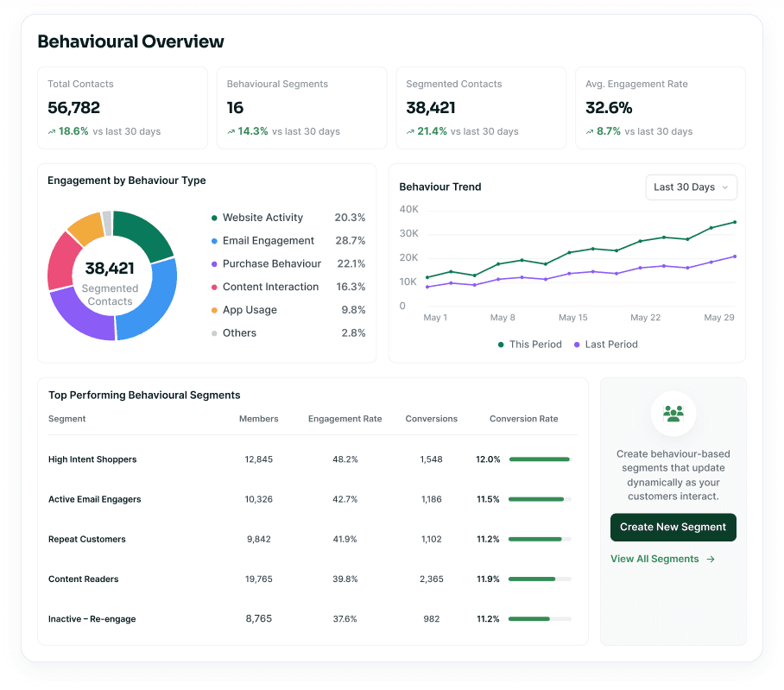Click the Behavioural Segments value 16
Image resolution: width=784 pixels, height=690 pixels.
point(235,107)
